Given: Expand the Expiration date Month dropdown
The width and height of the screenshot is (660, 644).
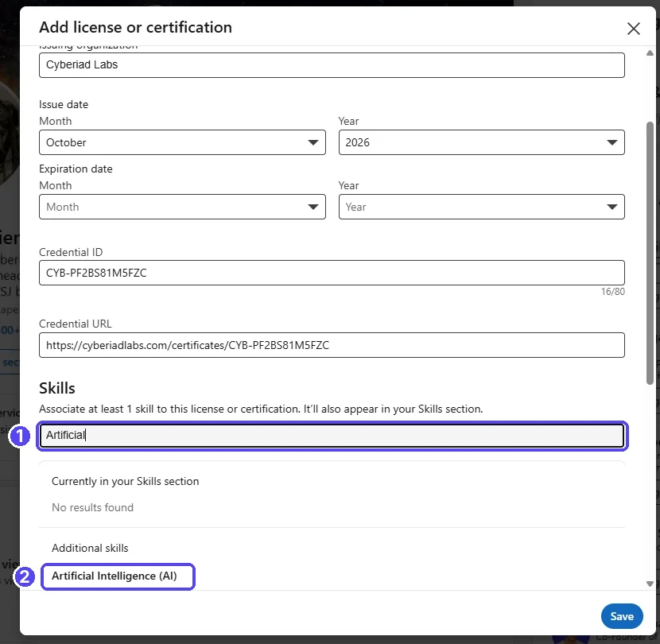Looking at the screenshot, I should click(182, 207).
